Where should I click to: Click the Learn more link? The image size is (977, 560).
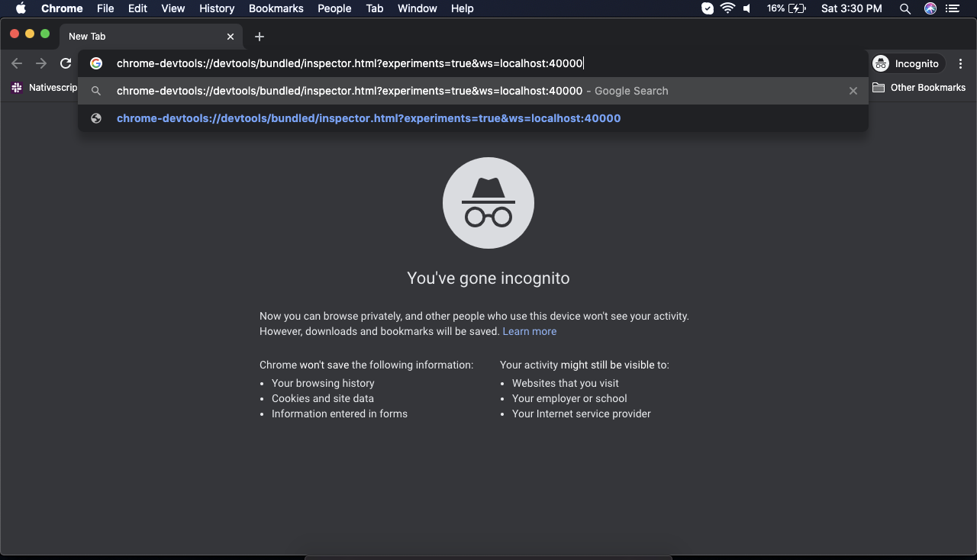pos(529,331)
